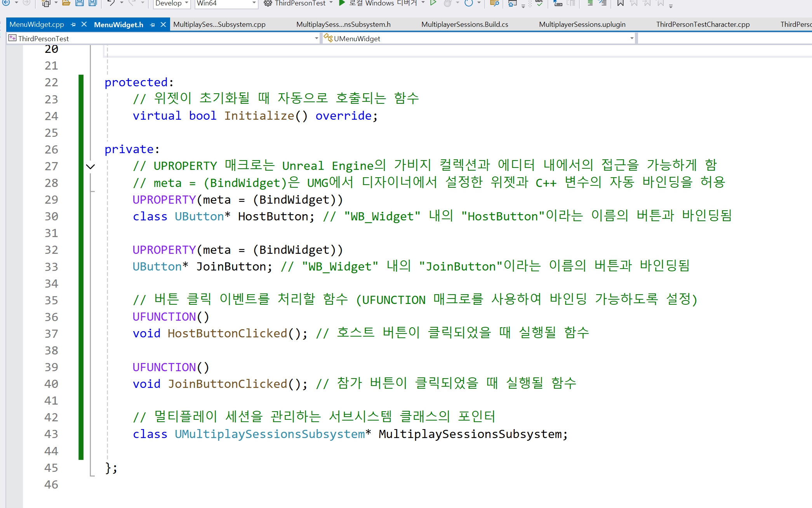812x508 pixels.
Task: Pin the MenuWidget.cpp tab
Action: click(x=73, y=24)
